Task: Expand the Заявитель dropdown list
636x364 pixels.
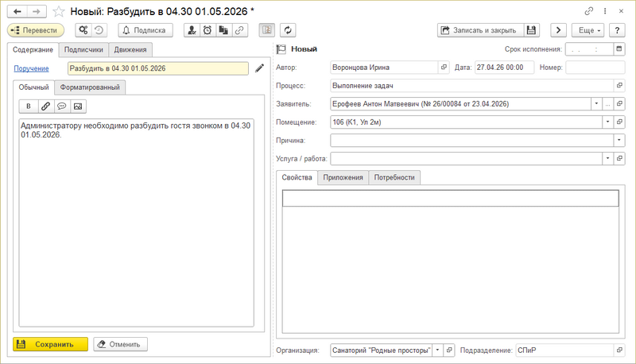Action: point(596,104)
